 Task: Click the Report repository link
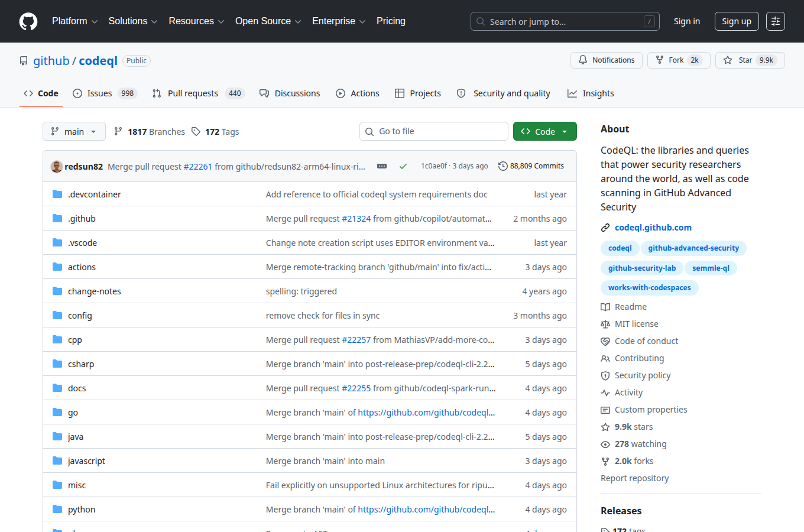635,478
